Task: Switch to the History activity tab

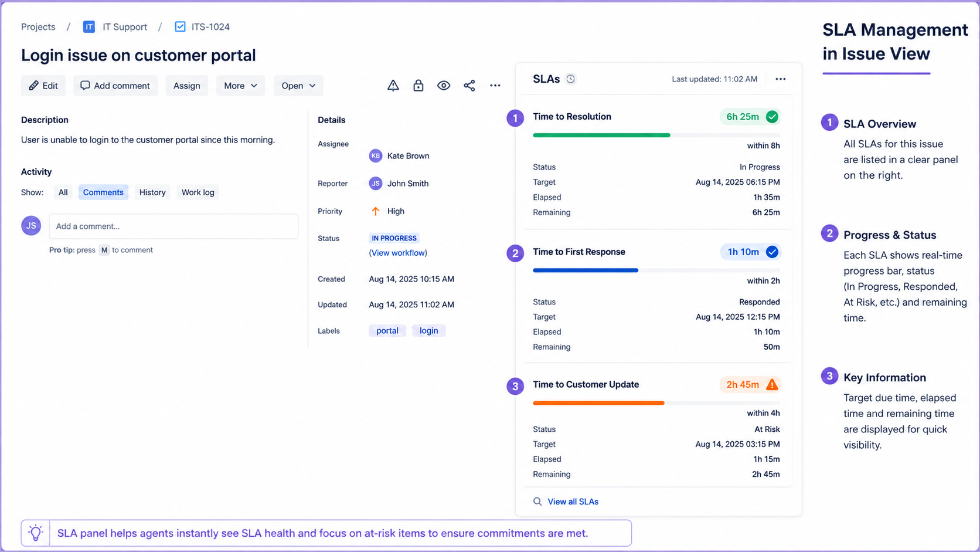Action: tap(152, 192)
